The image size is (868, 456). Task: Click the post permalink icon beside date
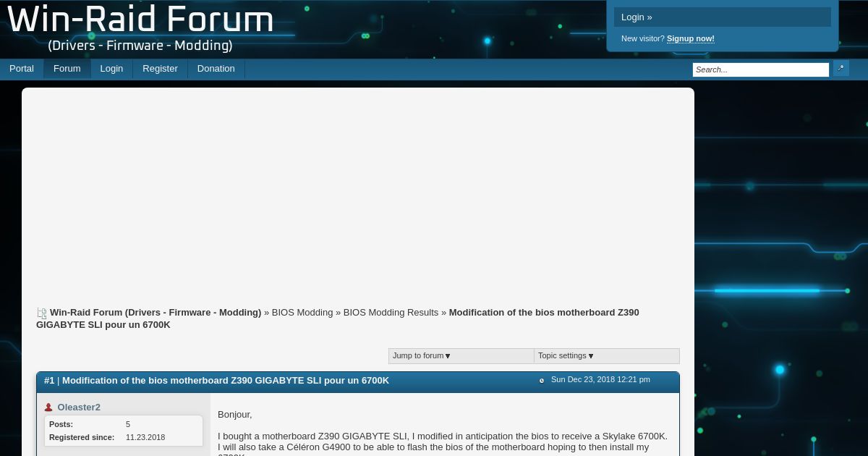pos(542,381)
